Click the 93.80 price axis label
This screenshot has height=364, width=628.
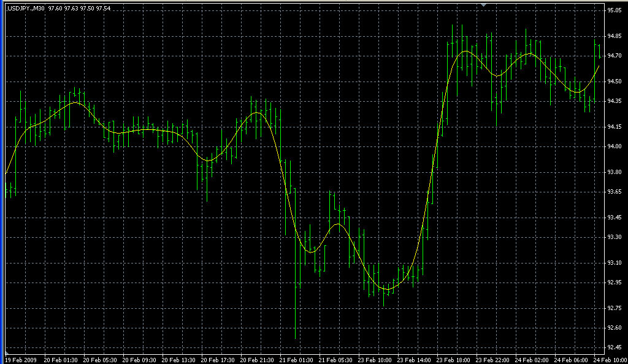pos(615,172)
